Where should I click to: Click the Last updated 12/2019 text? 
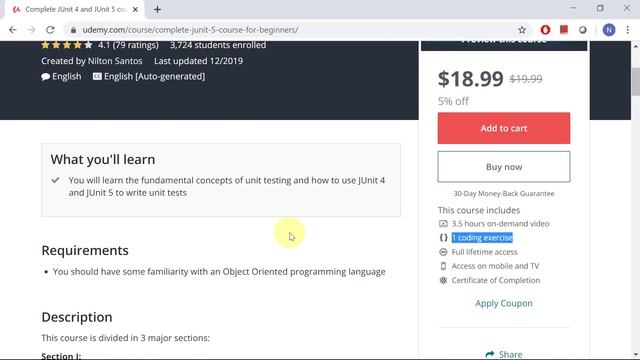click(198, 61)
